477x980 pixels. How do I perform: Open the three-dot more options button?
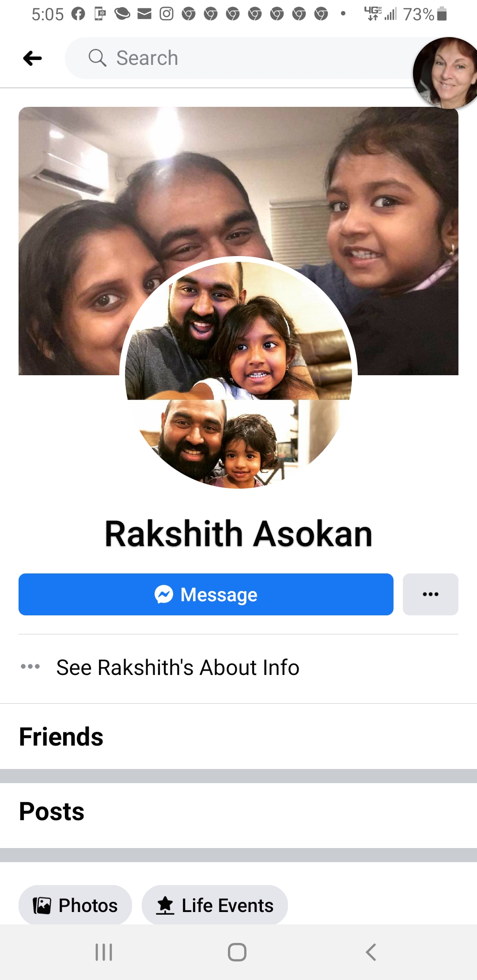click(431, 594)
